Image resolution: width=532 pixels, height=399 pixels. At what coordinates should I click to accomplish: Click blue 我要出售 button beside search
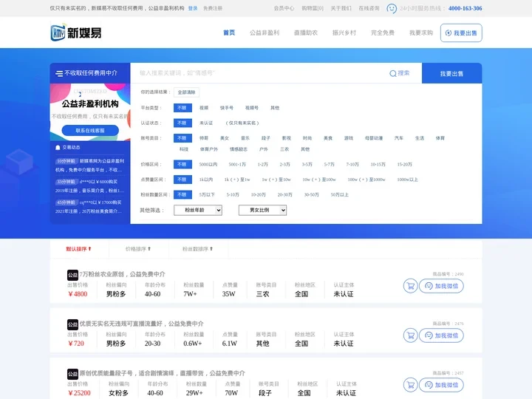click(x=452, y=73)
